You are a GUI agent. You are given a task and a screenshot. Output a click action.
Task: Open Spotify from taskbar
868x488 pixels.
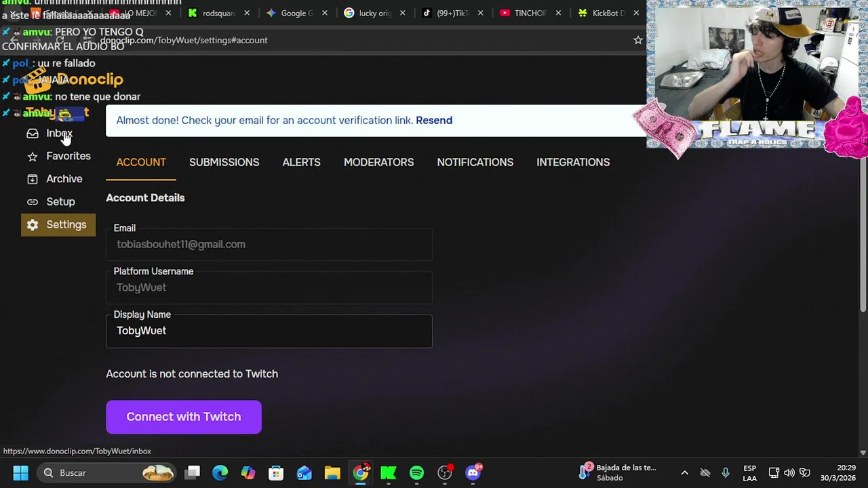[416, 472]
